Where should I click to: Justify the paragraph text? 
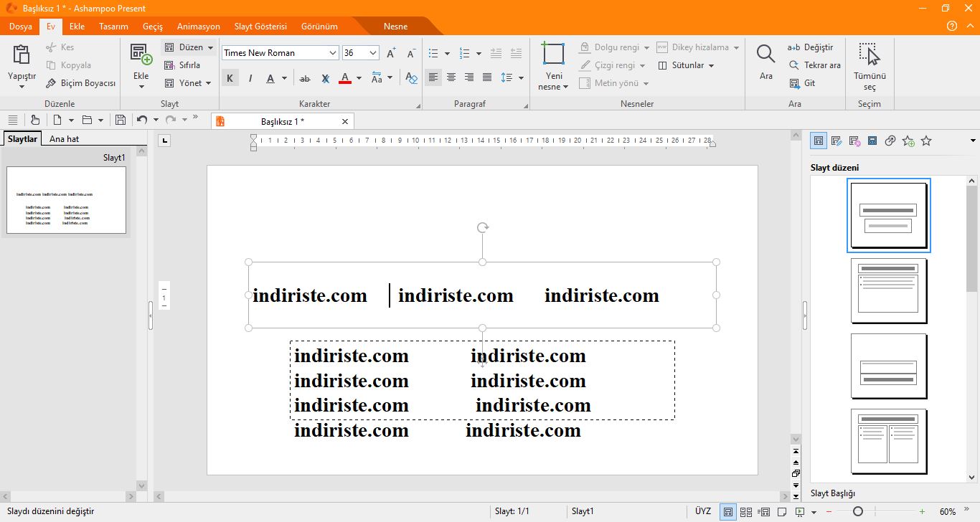click(x=487, y=77)
